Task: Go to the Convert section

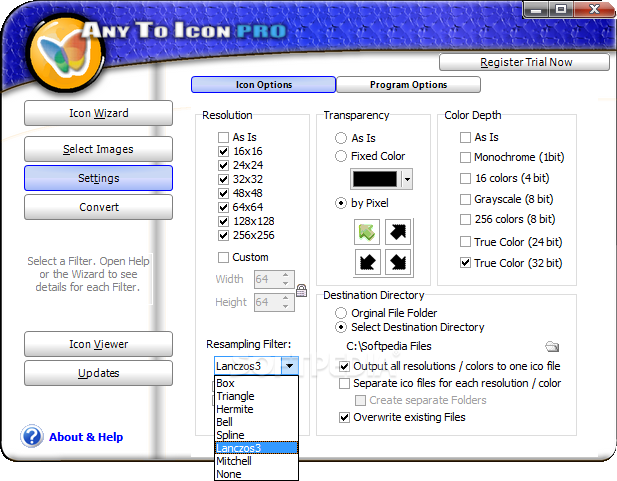Action: (98, 207)
